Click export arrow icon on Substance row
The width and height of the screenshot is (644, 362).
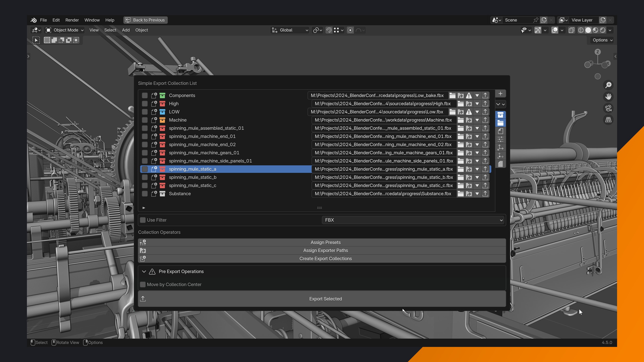(485, 194)
